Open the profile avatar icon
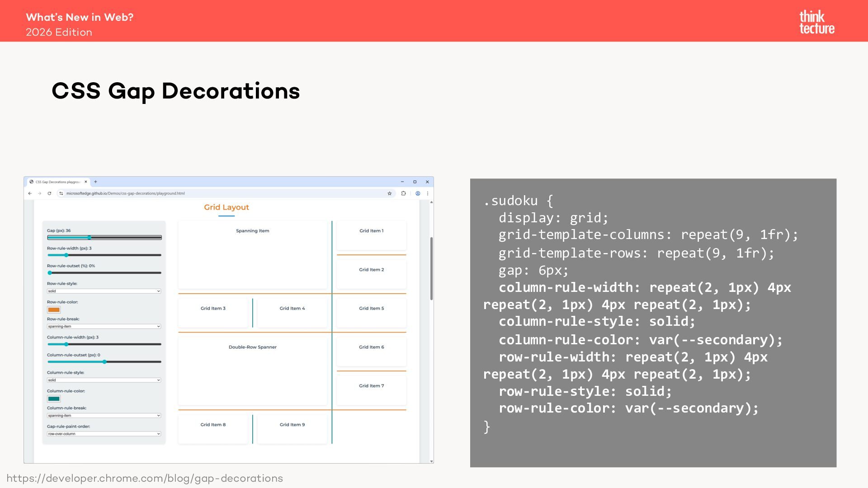The height and width of the screenshot is (488, 868). (418, 193)
